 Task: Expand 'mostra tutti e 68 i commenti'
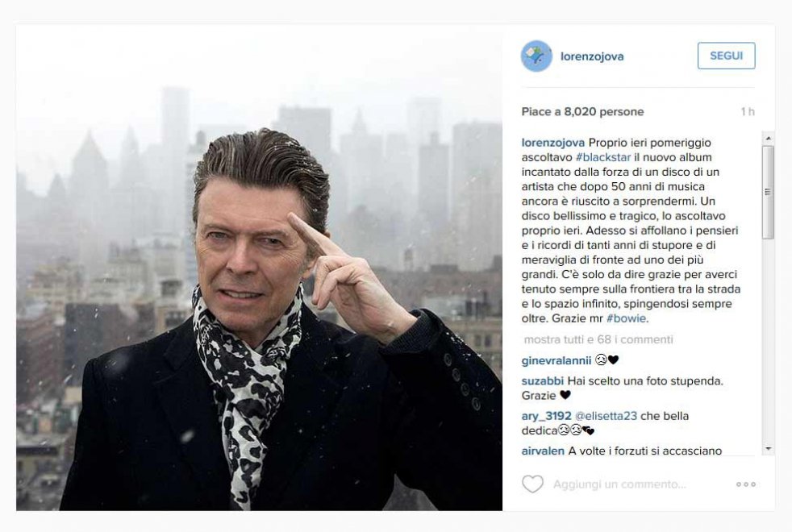598,339
